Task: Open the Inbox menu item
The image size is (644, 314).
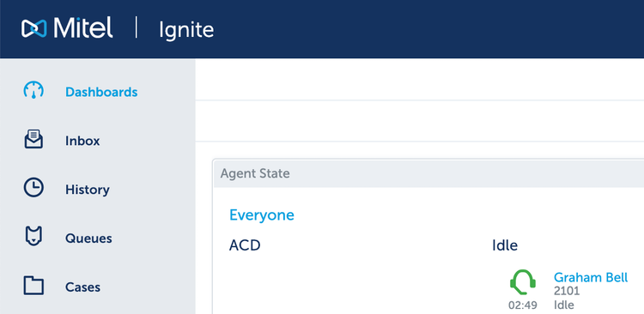Action: click(82, 141)
